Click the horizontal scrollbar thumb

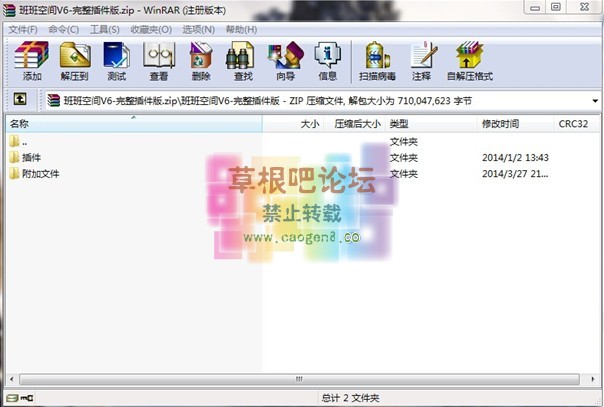pyautogui.click(x=299, y=379)
